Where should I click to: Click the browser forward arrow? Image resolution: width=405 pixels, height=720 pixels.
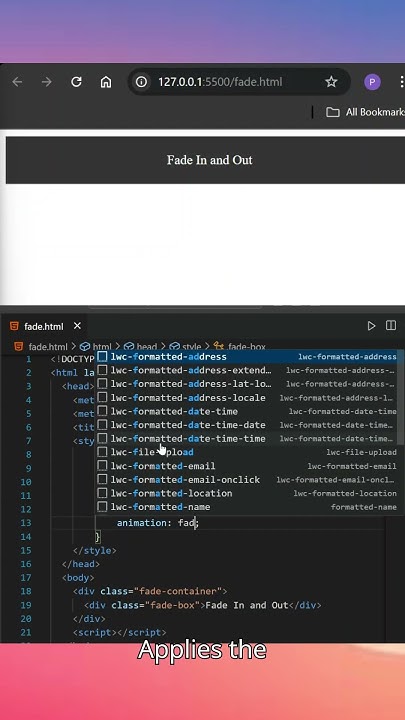tap(46, 82)
